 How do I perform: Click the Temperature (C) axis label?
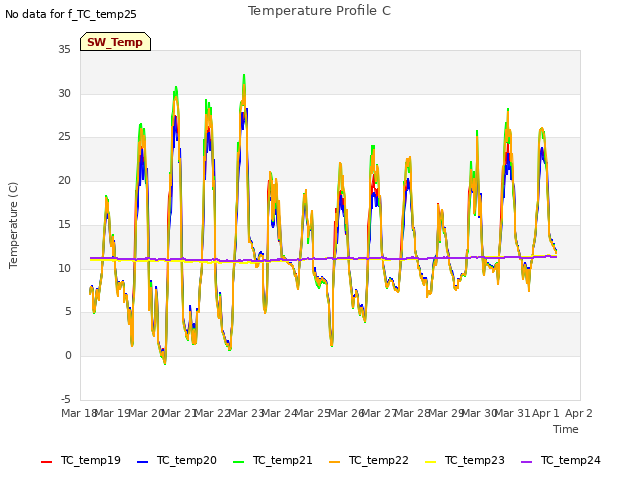click(13, 225)
